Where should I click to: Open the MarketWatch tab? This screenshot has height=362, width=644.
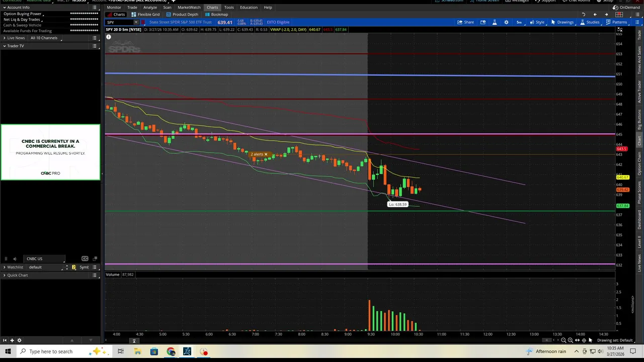(x=189, y=8)
